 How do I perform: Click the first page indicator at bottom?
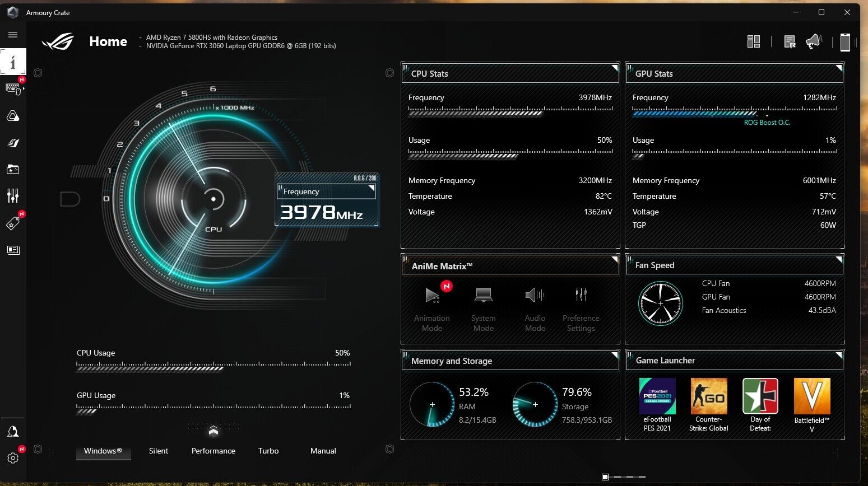605,477
